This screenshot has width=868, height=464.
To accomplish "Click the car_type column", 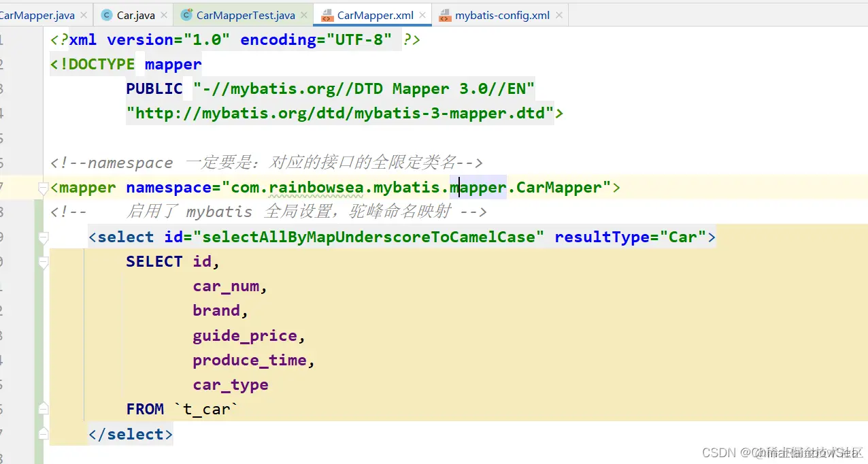I will (x=231, y=385).
